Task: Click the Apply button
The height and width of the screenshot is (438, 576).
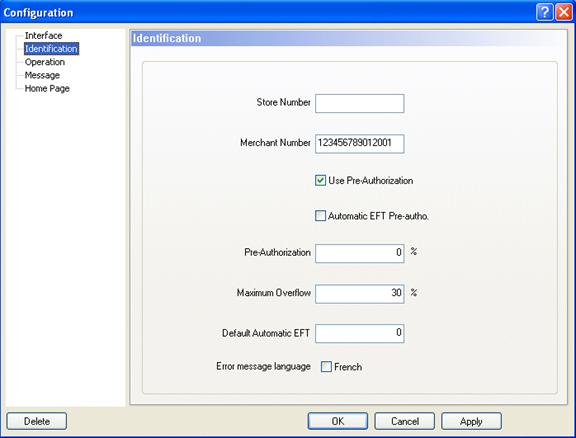Action: point(471,421)
